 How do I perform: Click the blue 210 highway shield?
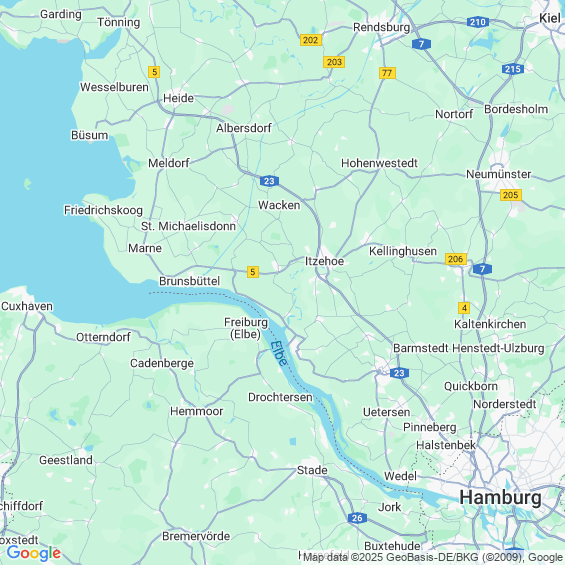pyautogui.click(x=478, y=22)
